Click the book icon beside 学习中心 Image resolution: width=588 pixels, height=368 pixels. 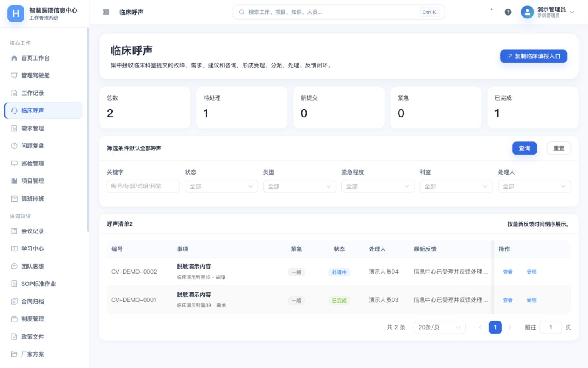click(x=14, y=249)
